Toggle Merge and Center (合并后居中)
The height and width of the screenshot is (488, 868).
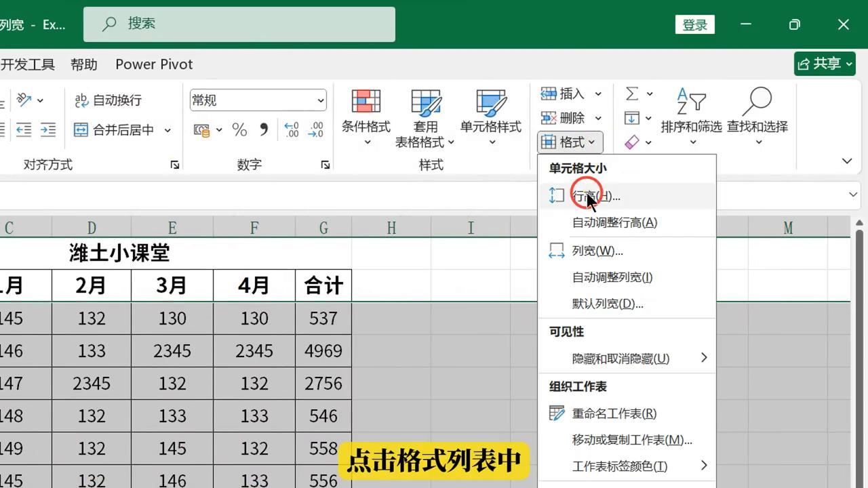click(114, 130)
